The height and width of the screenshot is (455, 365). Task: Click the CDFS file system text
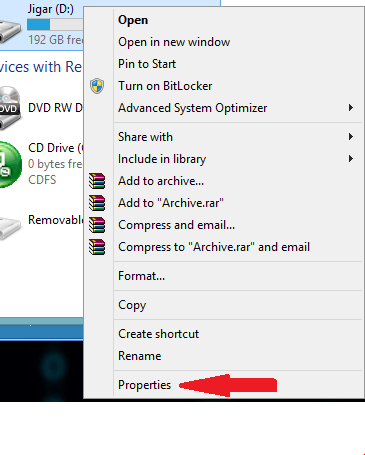coord(42,180)
